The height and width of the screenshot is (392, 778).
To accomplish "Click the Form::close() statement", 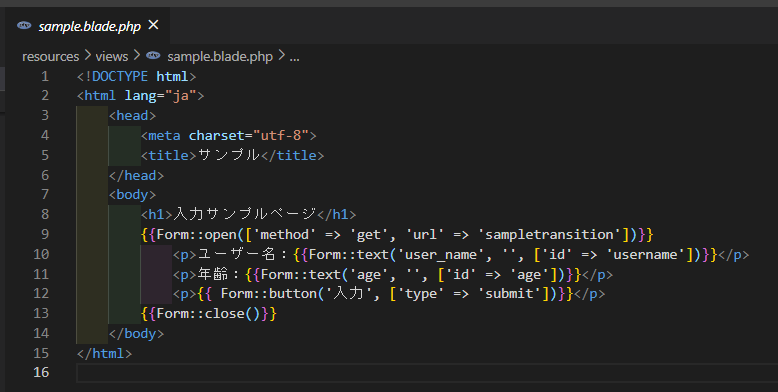I will point(209,314).
